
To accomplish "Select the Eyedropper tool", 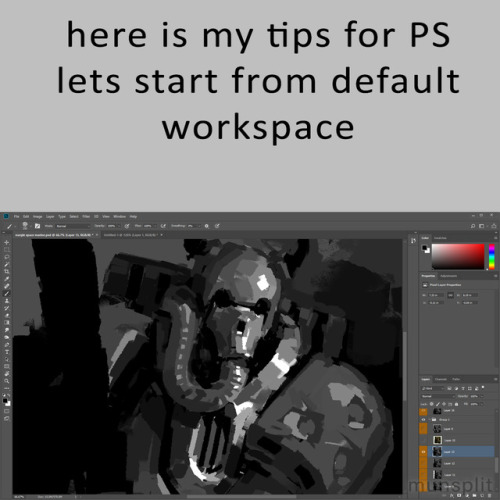I will point(6,279).
